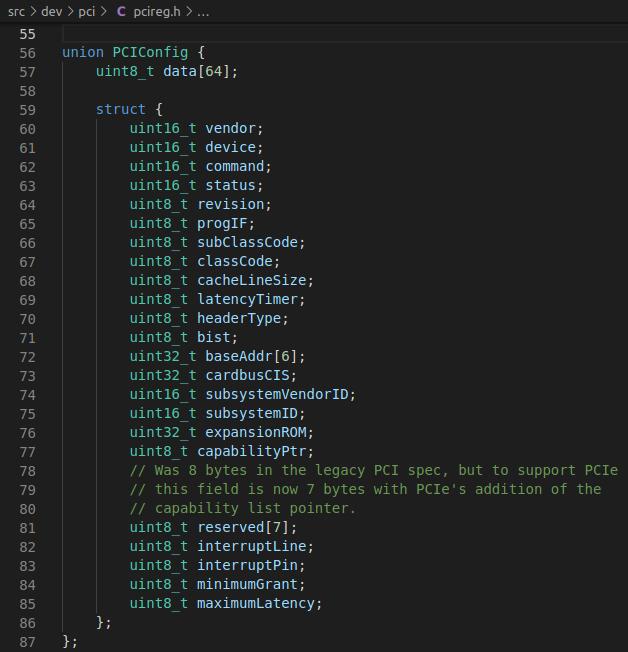This screenshot has height=652, width=628.
Task: Open the dev breadcrumb segment
Action: 52,12
